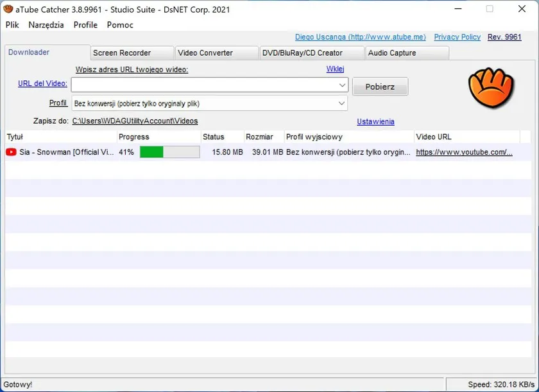Expand the URL del Video dropdown
539x392 pixels.
point(342,85)
